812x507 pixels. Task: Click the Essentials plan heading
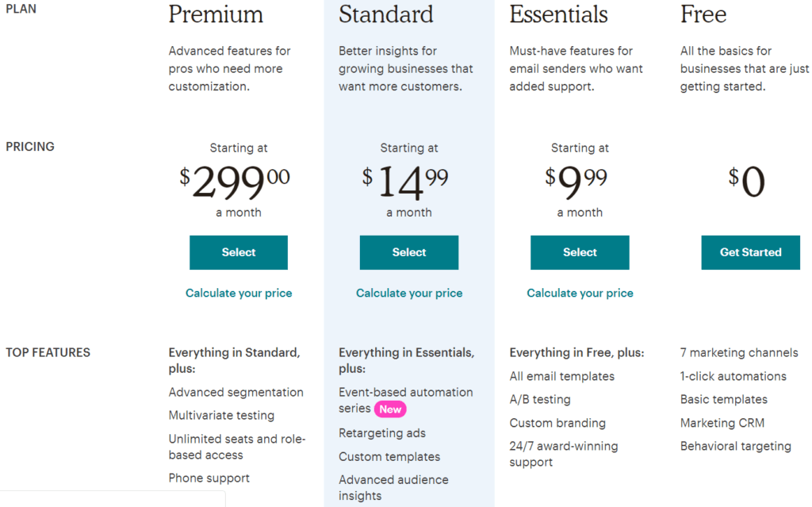pyautogui.click(x=558, y=14)
